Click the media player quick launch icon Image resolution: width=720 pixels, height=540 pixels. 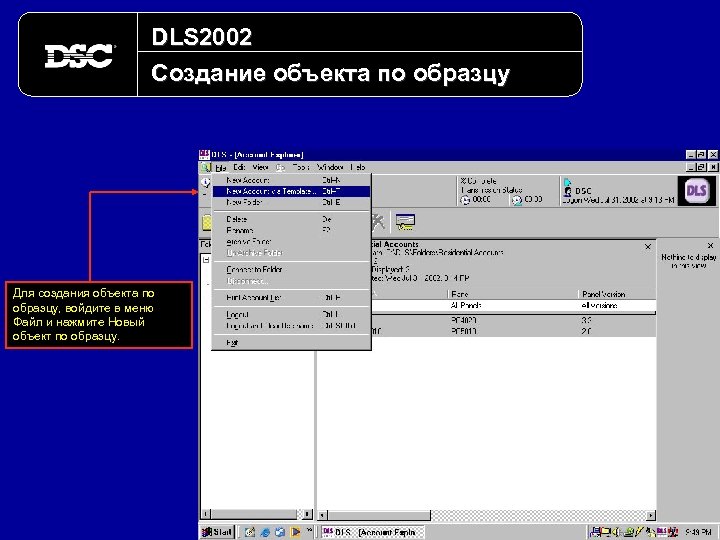pyautogui.click(x=295, y=532)
